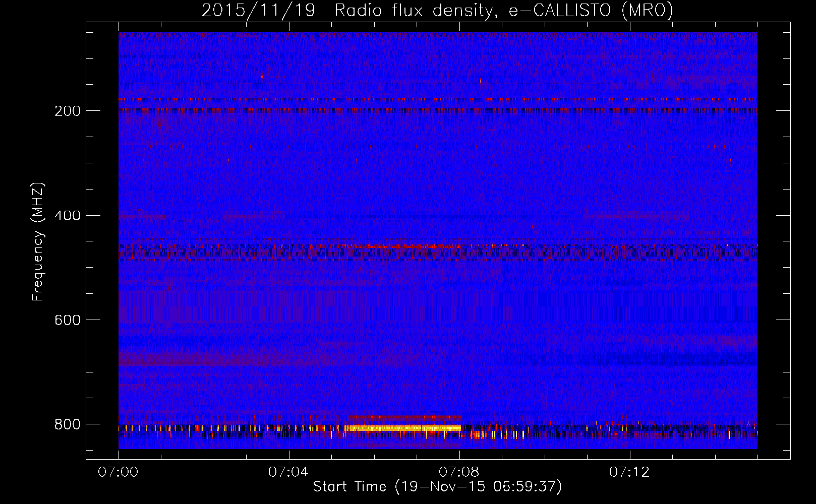Click the "600" frequency tick label
816x504 pixels.
[x=67, y=320]
